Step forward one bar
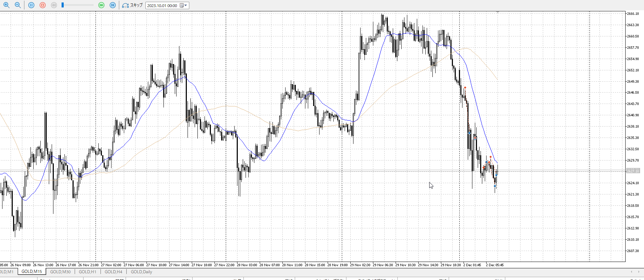644x280 pixels. 113,5
